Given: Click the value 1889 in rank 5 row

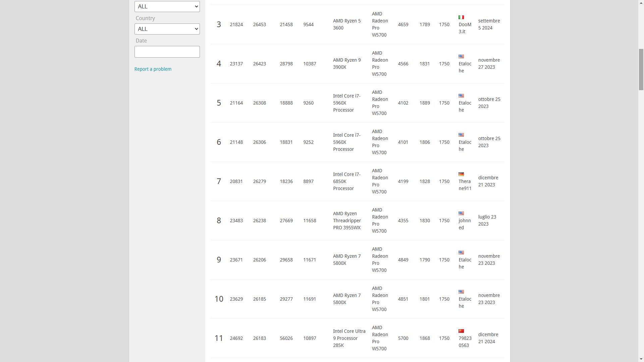Looking at the screenshot, I should point(425,103).
